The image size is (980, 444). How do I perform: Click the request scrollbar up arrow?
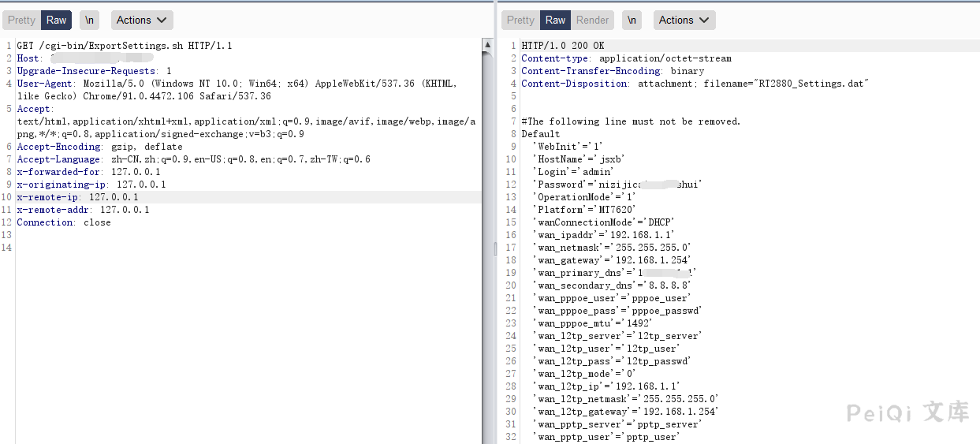coord(487,46)
